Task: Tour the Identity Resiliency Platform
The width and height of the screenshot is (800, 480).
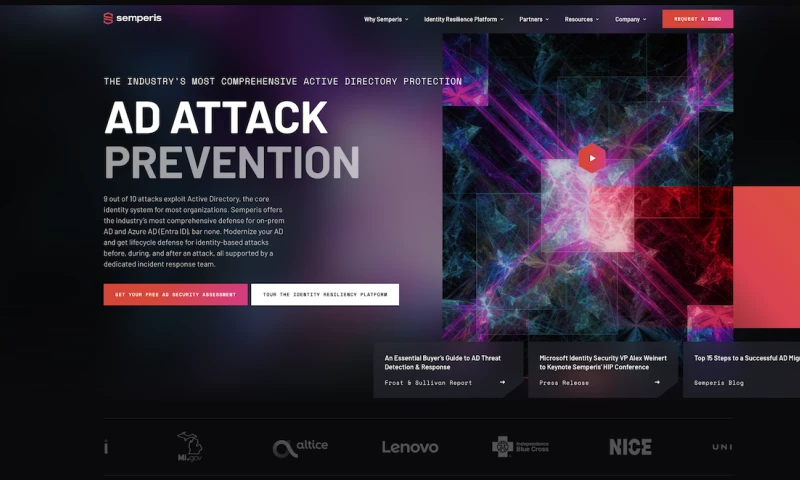Action: point(325,295)
